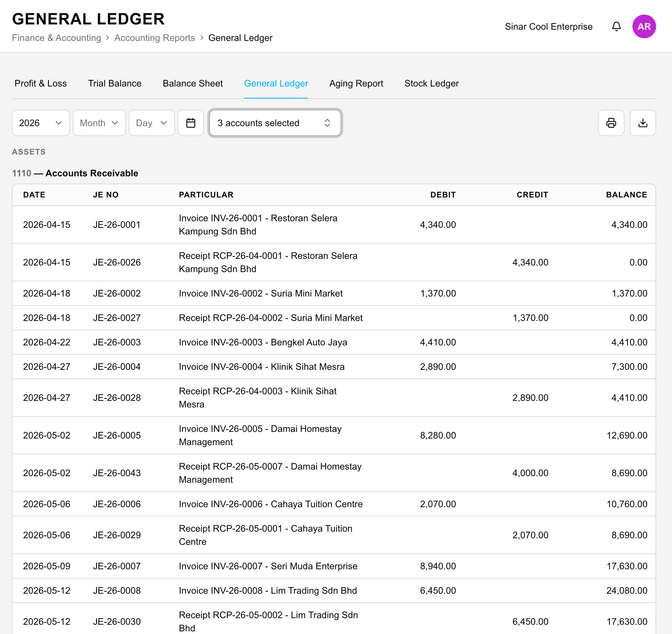Open the 2026 year dropdown
This screenshot has width=672, height=634.
(x=41, y=123)
